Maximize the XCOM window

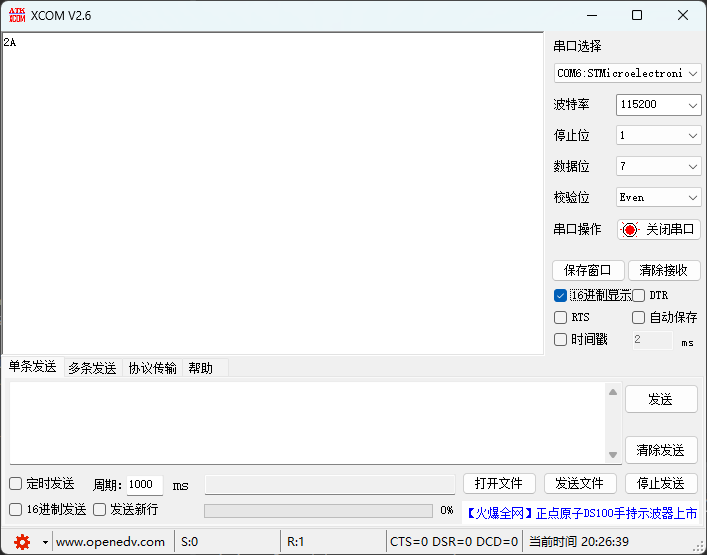(x=637, y=15)
